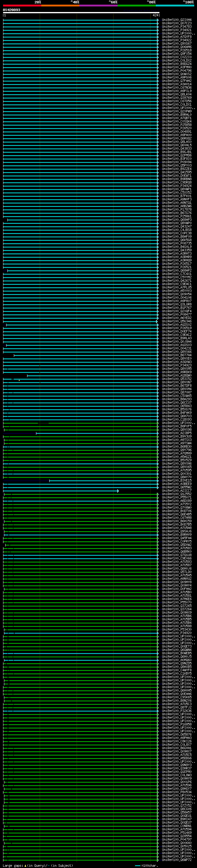The height and width of the screenshot is (868, 197).
Task: Select the UniRef100_Q00301 label
Action: [x=177, y=474]
